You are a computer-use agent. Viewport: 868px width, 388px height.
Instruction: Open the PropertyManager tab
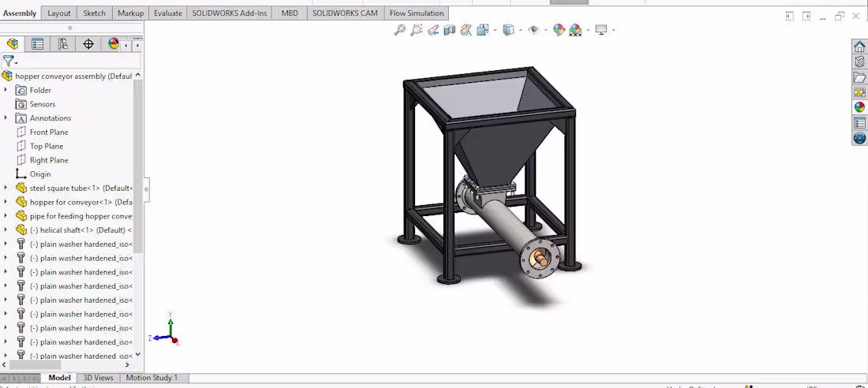click(38, 44)
